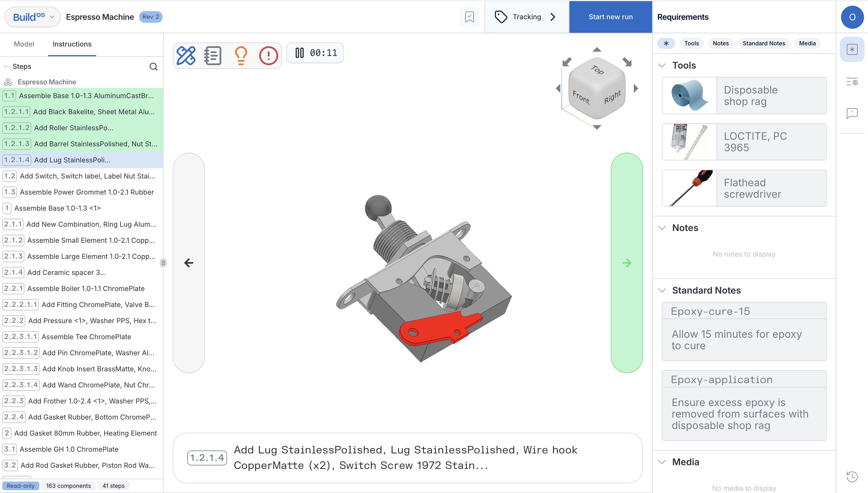Click the Top face of view cube
Viewport: 868px width, 493px height.
(x=597, y=70)
